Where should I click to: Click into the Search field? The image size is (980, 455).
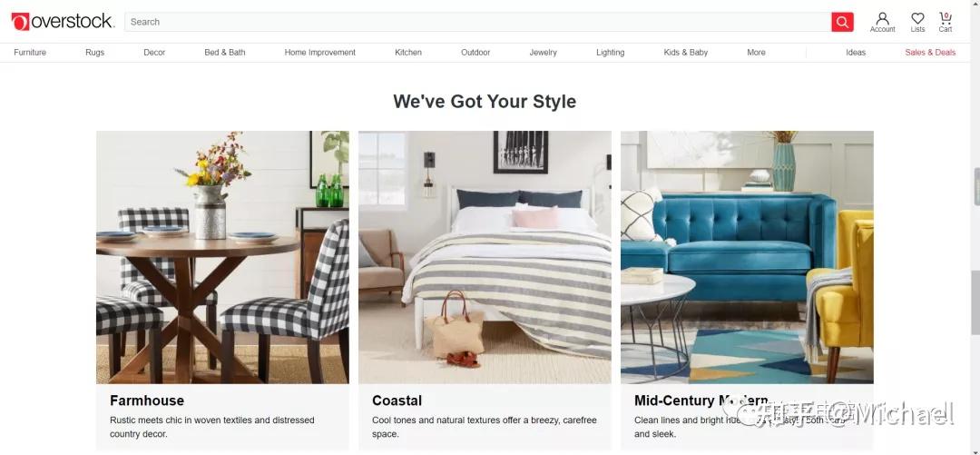click(478, 22)
